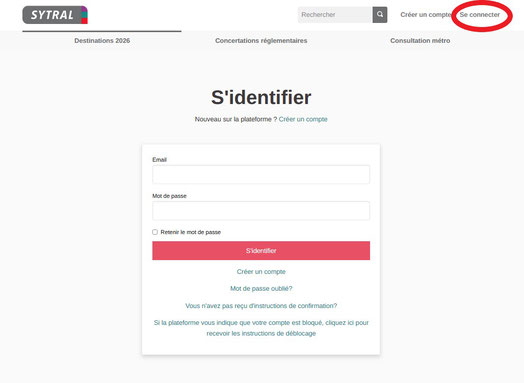Viewport: 524px width, 383px height.
Task: Open Créer un compte in header
Action: [x=426, y=15]
